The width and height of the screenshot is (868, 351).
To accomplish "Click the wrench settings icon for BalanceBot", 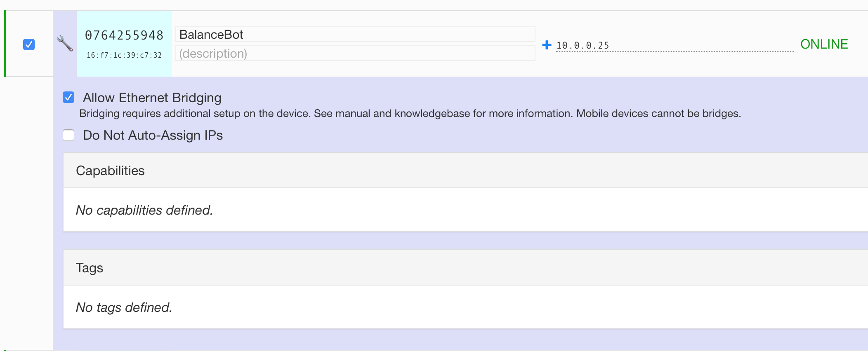I will [x=65, y=44].
